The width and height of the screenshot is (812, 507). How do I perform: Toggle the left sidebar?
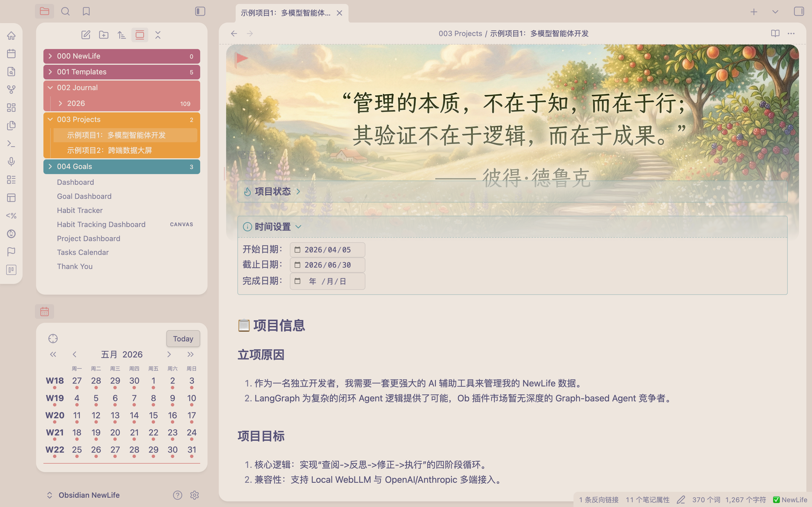point(200,11)
